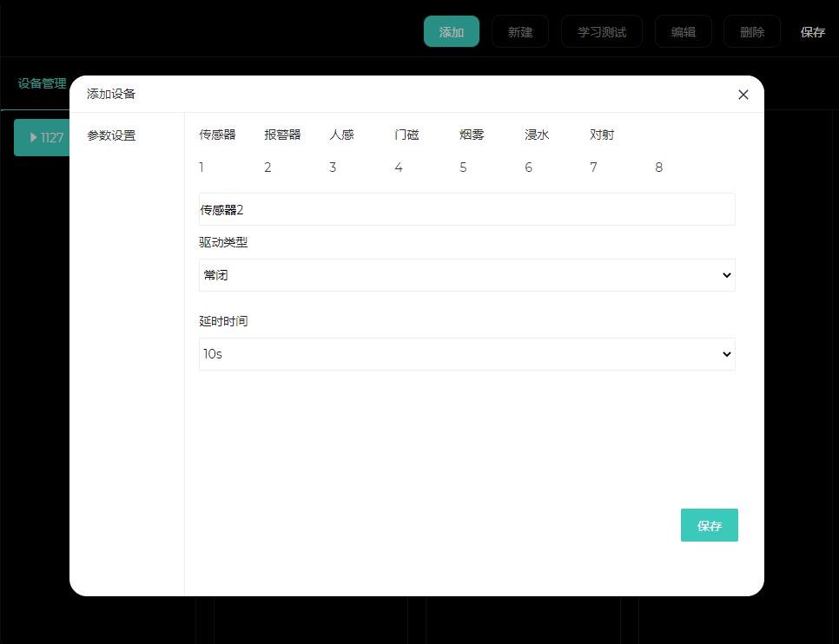The image size is (839, 644).
Task: Choose channel number 3
Action: pos(333,168)
